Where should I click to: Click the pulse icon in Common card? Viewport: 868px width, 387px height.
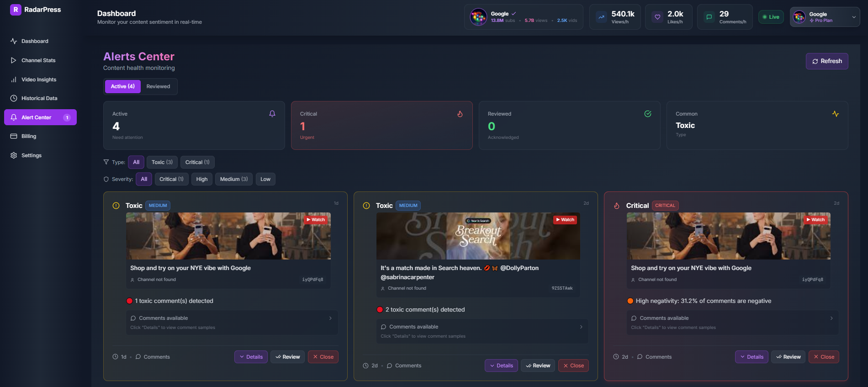(x=835, y=114)
